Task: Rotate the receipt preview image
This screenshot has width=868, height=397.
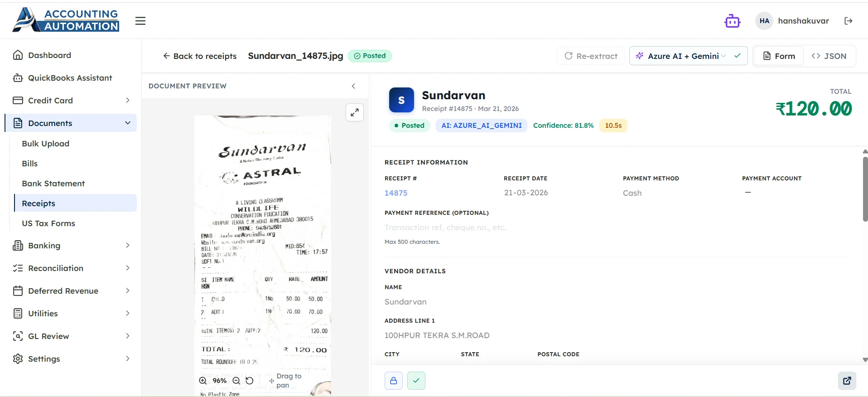Action: (250, 381)
